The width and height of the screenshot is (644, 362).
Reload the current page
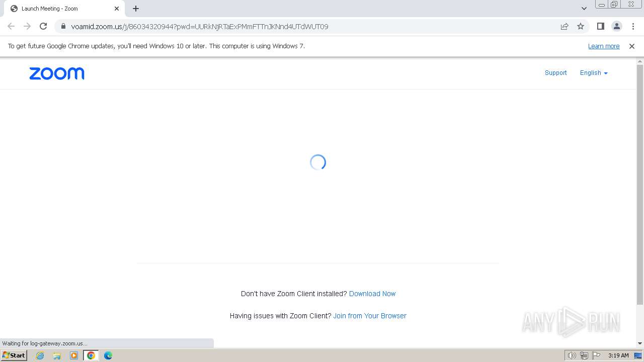point(43,26)
